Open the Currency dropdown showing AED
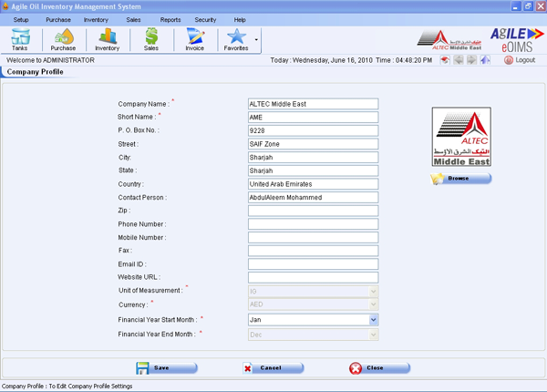Screen dimensions: 547x392 click(313, 304)
